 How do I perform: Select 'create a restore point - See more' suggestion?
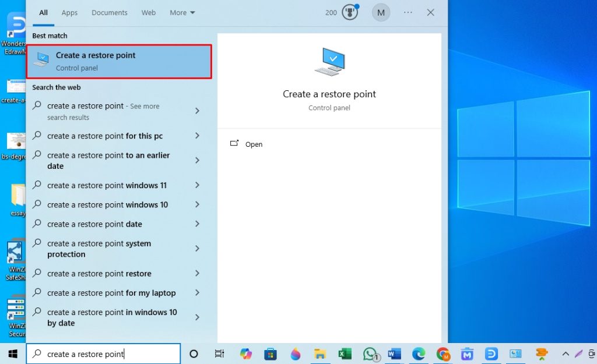pos(103,111)
